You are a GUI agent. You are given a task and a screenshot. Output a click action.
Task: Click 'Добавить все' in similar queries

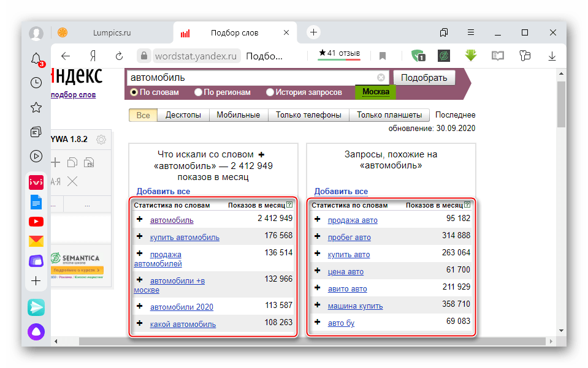click(x=341, y=191)
